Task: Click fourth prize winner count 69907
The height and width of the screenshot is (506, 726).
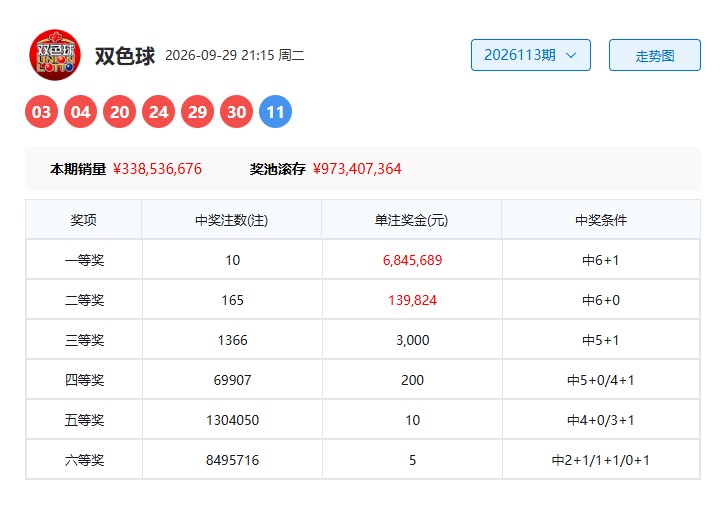Action: click(x=232, y=380)
